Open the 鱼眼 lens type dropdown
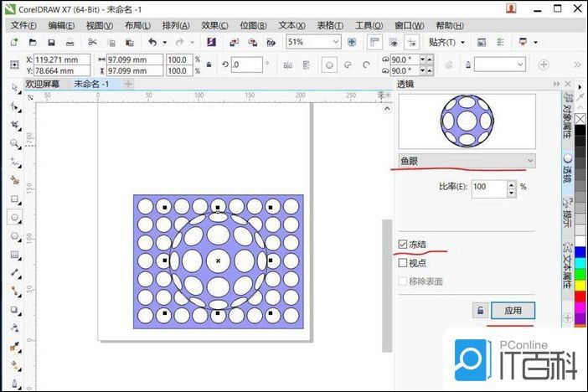 [x=467, y=160]
